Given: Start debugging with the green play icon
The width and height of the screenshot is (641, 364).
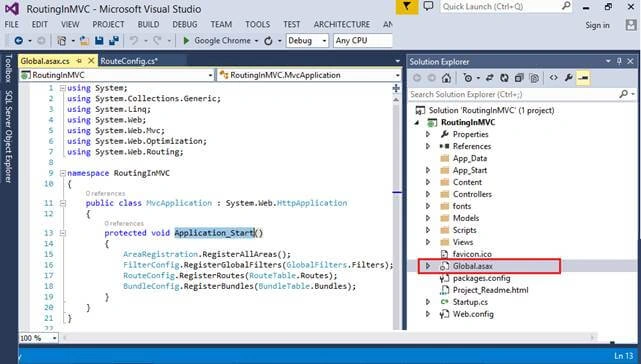Looking at the screenshot, I should [186, 40].
